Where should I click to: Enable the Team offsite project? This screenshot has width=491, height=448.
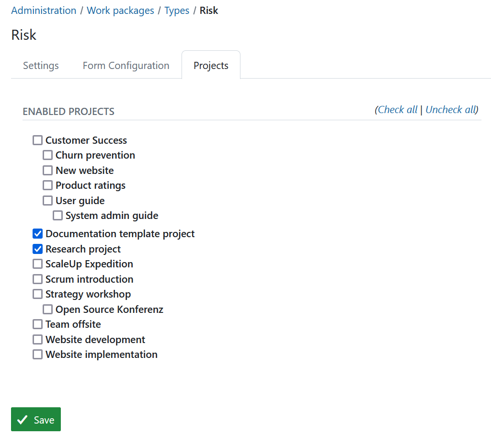pyautogui.click(x=37, y=324)
